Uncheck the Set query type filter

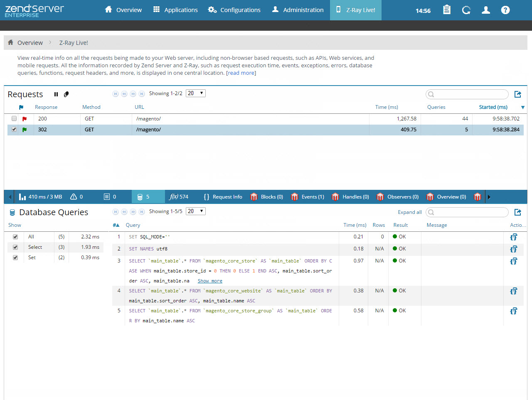tap(15, 258)
